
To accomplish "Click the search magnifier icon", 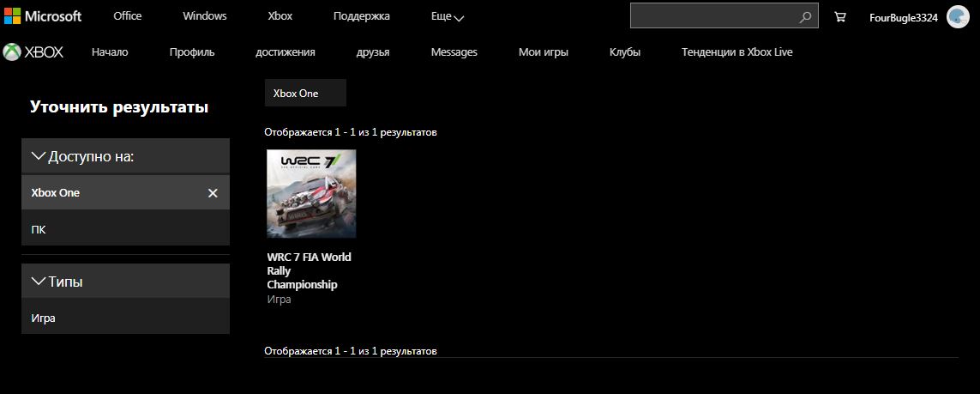I will pos(805,17).
